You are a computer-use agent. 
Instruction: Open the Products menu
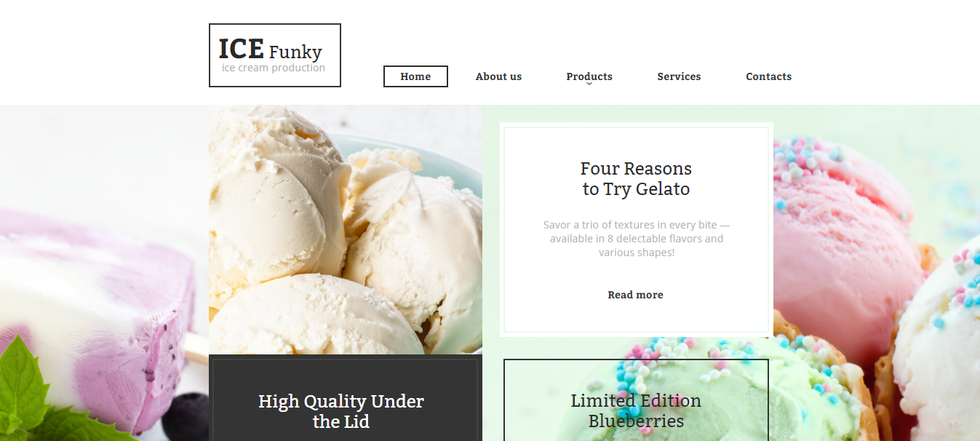(x=589, y=76)
